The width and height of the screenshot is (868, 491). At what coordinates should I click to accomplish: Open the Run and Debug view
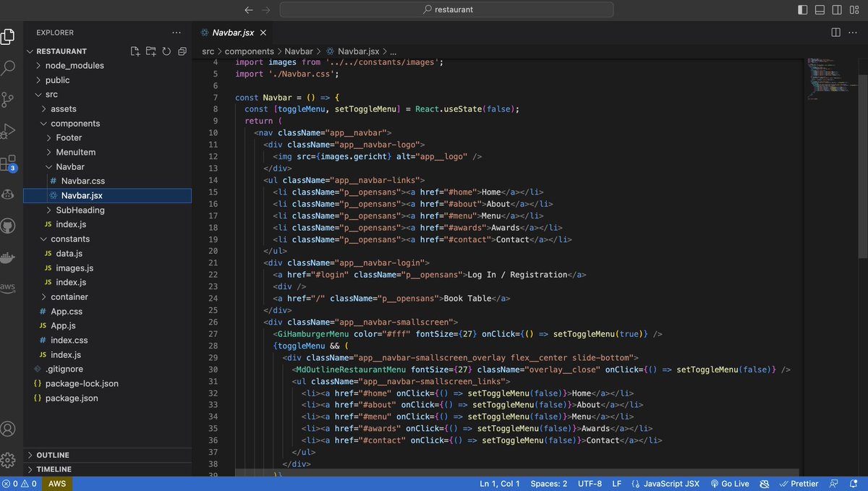tap(8, 132)
